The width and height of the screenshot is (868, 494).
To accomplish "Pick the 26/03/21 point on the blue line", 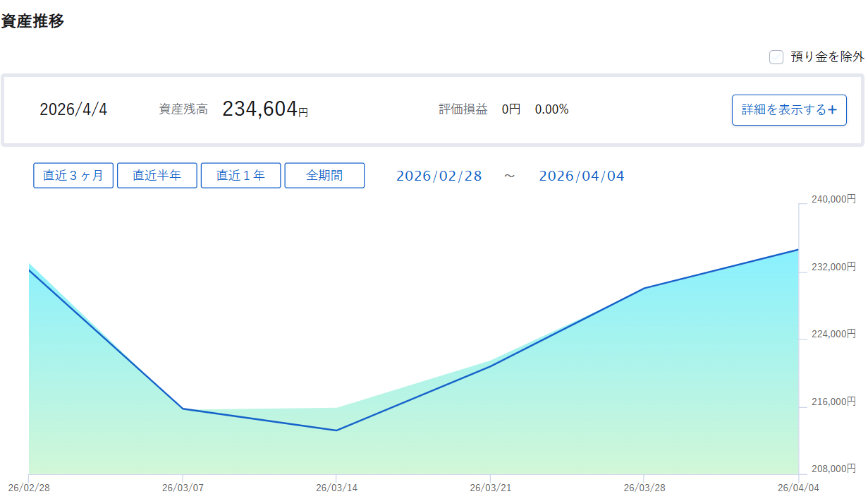I will coord(490,366).
